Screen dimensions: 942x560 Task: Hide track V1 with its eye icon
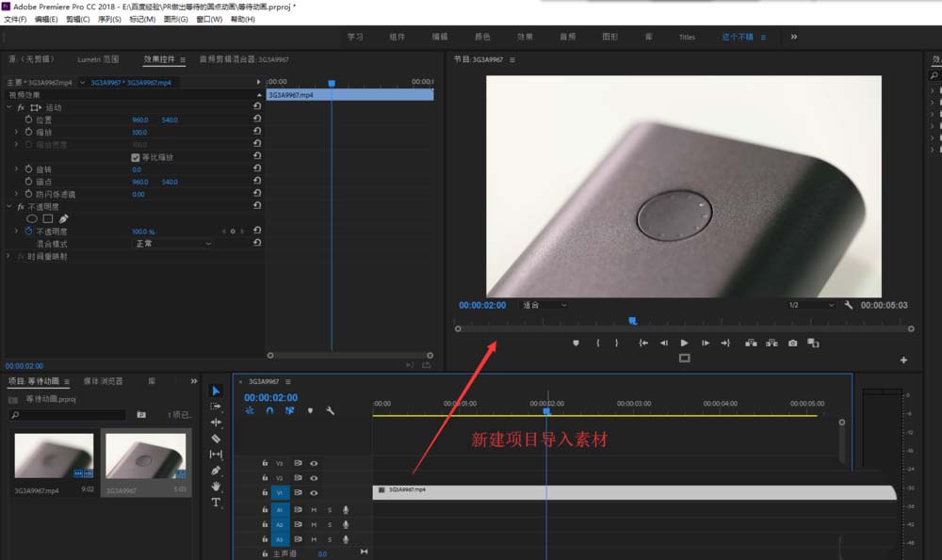click(x=314, y=493)
